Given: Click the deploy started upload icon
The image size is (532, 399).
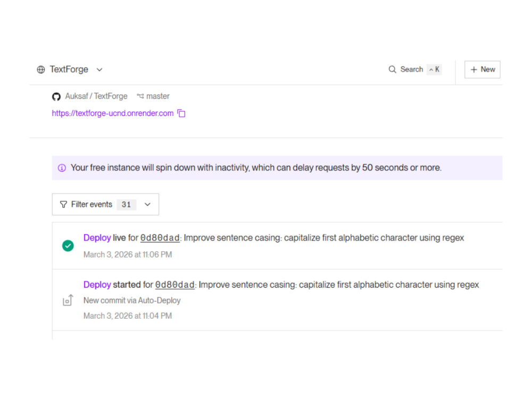Looking at the screenshot, I should point(68,300).
